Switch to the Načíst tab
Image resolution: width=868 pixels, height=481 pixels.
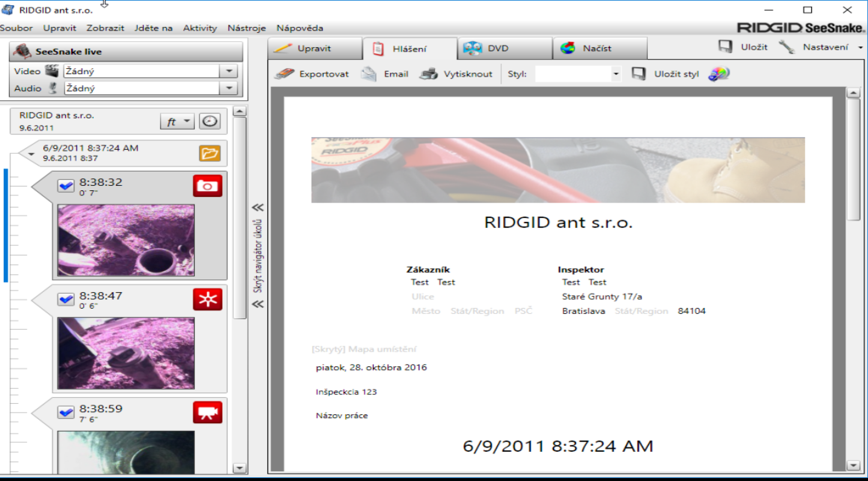600,48
